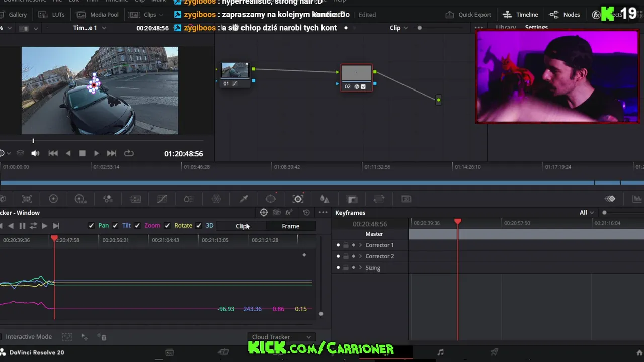Select the Stabilizer tracker mode icon
The width and height of the screenshot is (644, 362).
(x=277, y=213)
